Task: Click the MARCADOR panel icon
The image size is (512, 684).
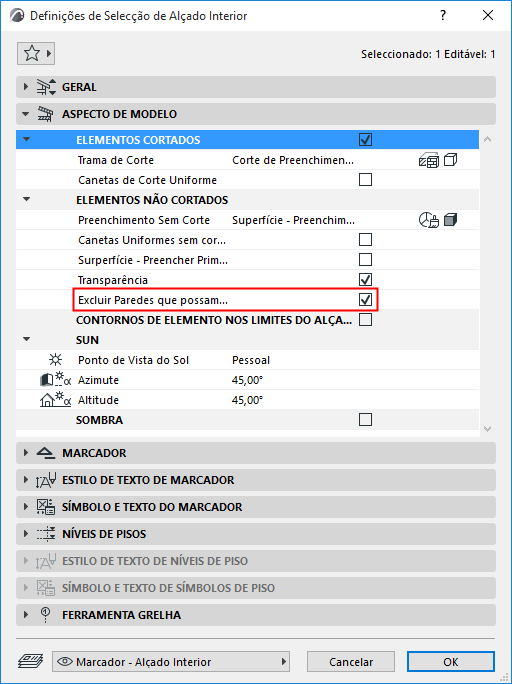Action: 46,453
